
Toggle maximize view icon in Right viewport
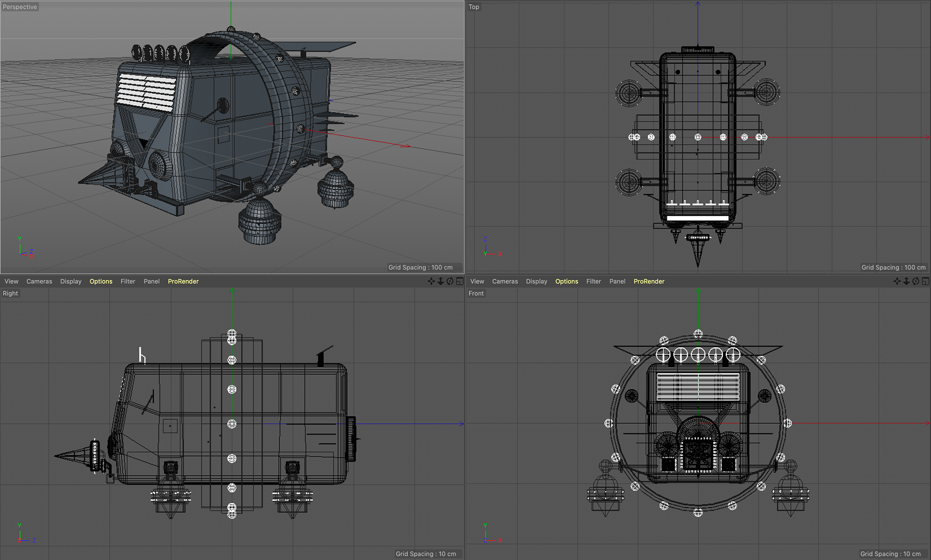459,281
